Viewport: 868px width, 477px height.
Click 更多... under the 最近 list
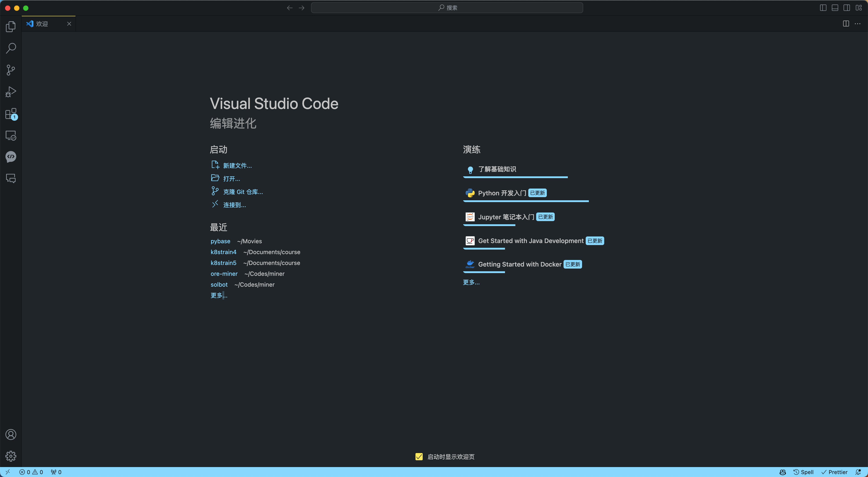point(219,295)
